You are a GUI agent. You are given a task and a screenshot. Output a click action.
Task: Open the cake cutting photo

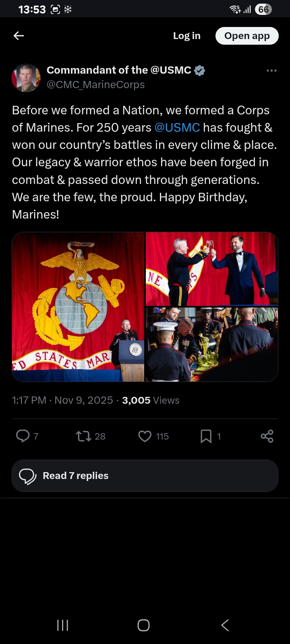click(212, 345)
